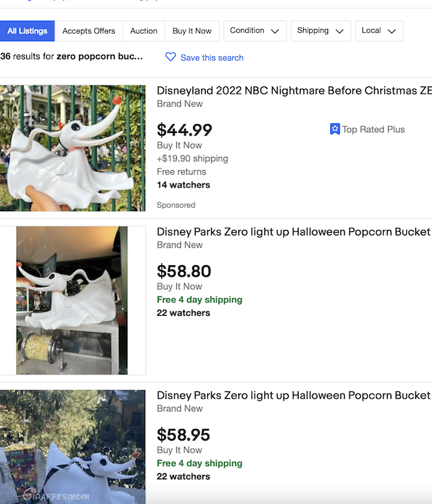The image size is (432, 504).
Task: Open the Condition dropdown
Action: point(254,31)
